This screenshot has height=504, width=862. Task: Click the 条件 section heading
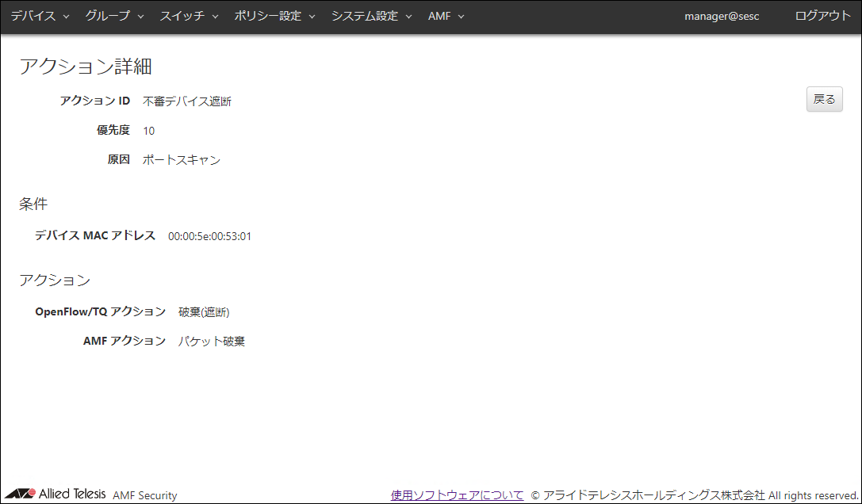pyautogui.click(x=33, y=204)
